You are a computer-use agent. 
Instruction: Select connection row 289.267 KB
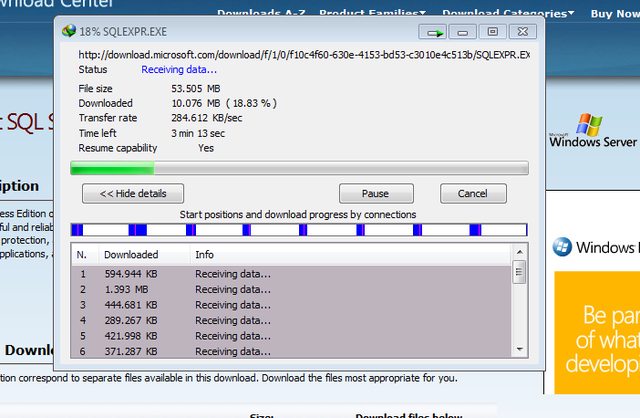[291, 320]
